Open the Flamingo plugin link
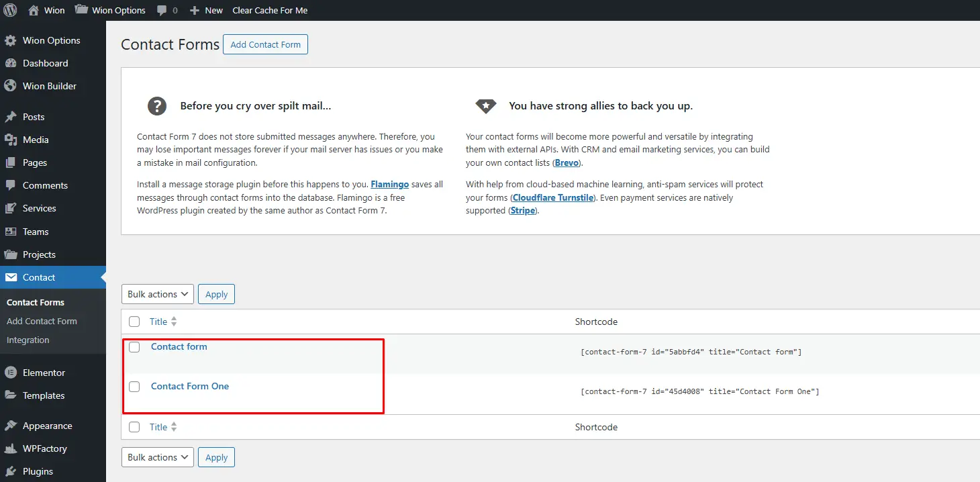 pyautogui.click(x=390, y=184)
